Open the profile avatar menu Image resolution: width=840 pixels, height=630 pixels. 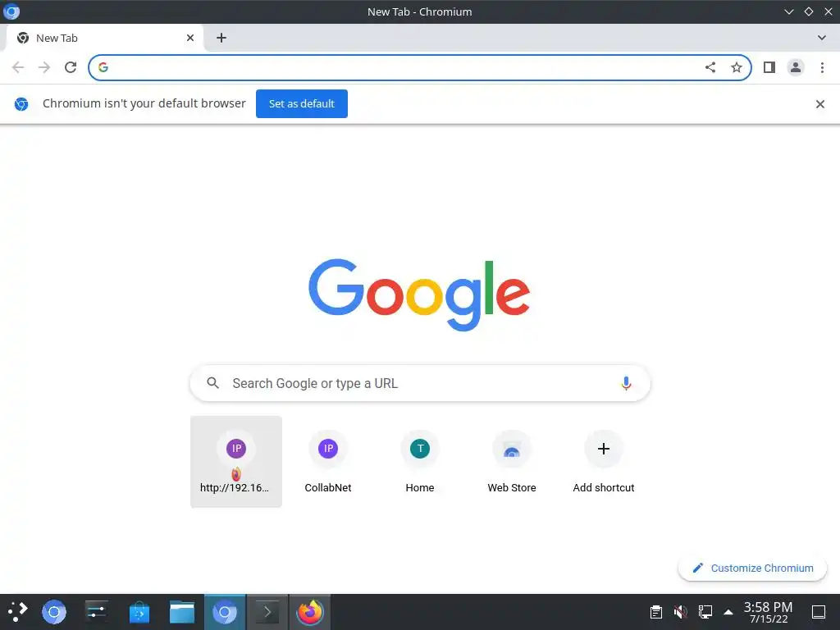click(796, 67)
